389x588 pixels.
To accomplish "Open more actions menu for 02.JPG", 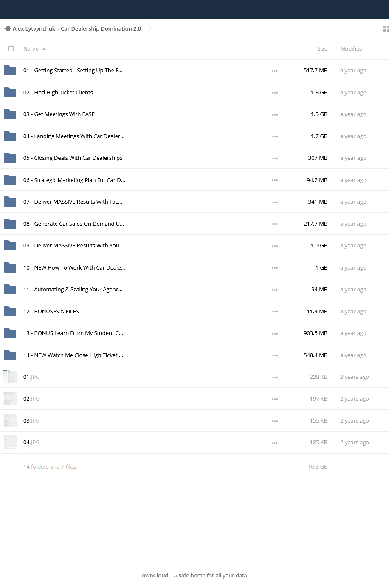I will click(x=275, y=399).
